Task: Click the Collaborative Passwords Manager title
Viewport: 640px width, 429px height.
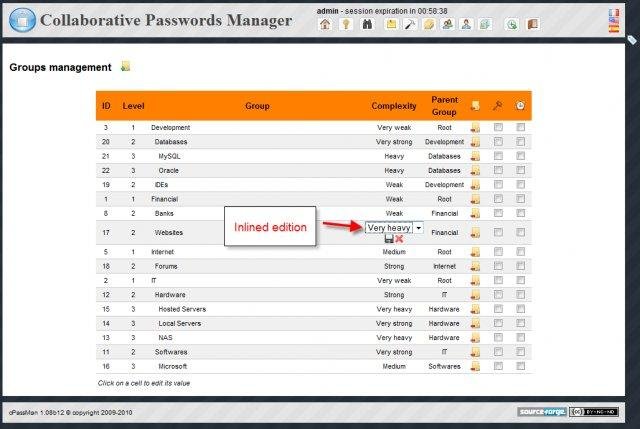Action: pos(166,20)
